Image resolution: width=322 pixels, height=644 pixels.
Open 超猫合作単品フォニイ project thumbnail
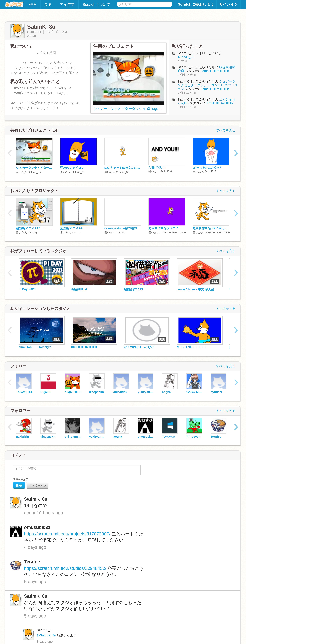point(167,212)
